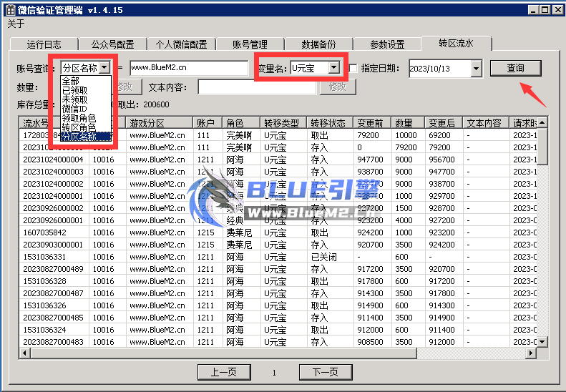Go to next page with 下一页

[326, 372]
